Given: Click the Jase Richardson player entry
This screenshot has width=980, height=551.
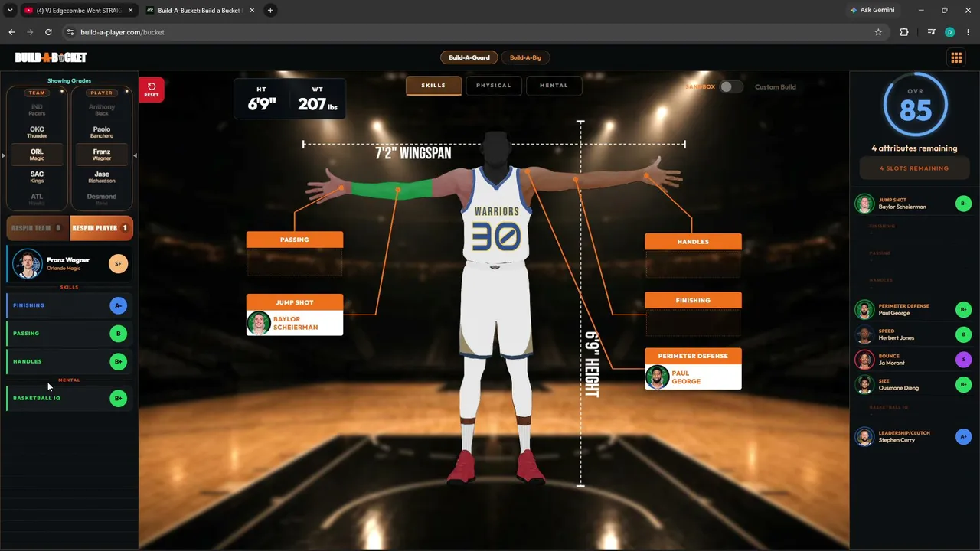Looking at the screenshot, I should (102, 177).
